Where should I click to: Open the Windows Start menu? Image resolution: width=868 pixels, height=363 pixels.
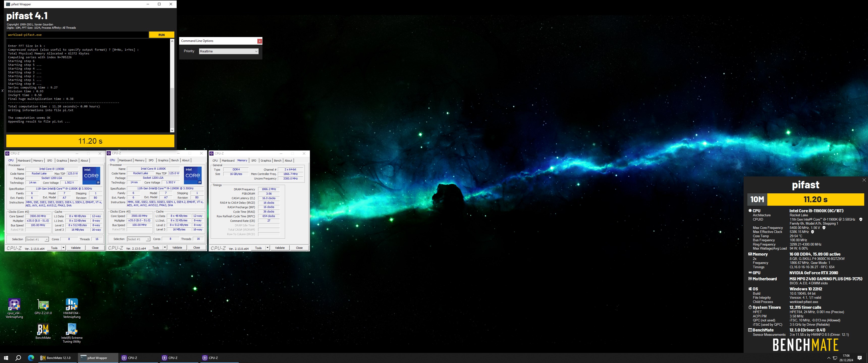(x=6, y=358)
